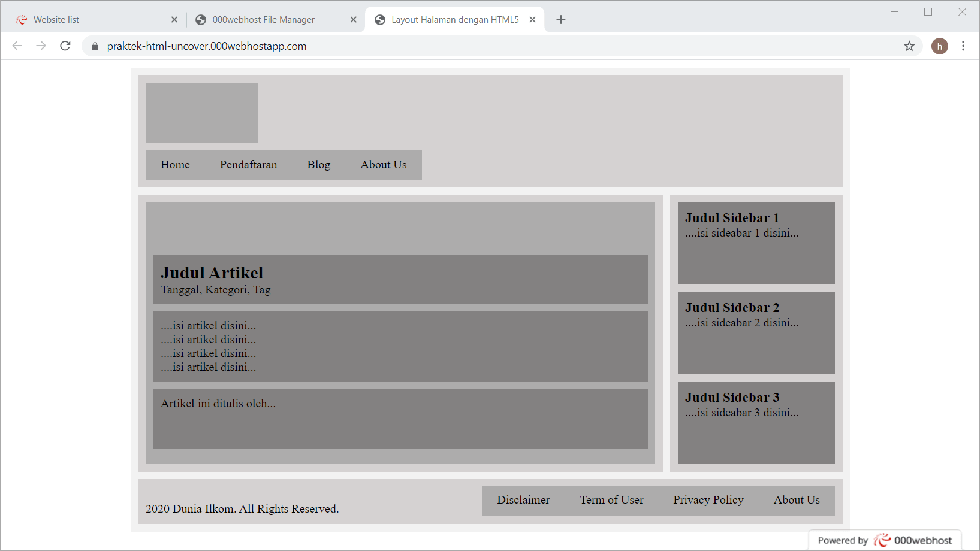Close the Layout Halaman dengan HTML5 tab
This screenshot has height=551, width=980.
[x=532, y=20]
